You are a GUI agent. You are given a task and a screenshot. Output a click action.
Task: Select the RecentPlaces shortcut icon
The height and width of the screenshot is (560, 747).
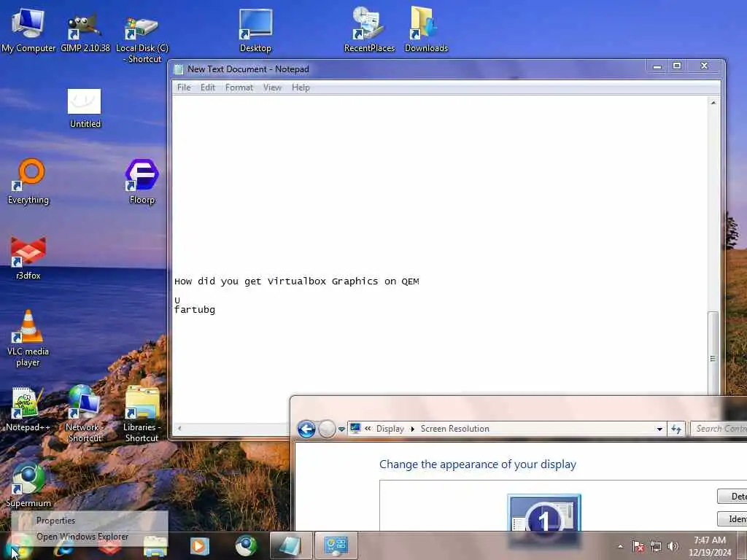[x=369, y=29]
